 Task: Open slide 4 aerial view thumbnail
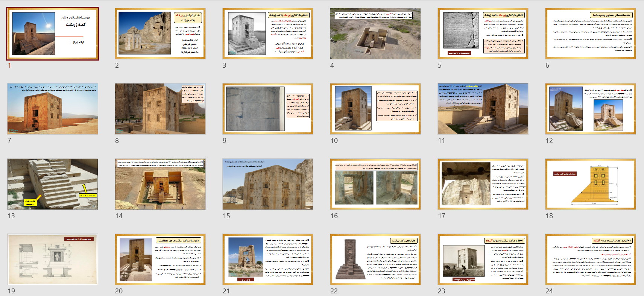pyautogui.click(x=375, y=33)
